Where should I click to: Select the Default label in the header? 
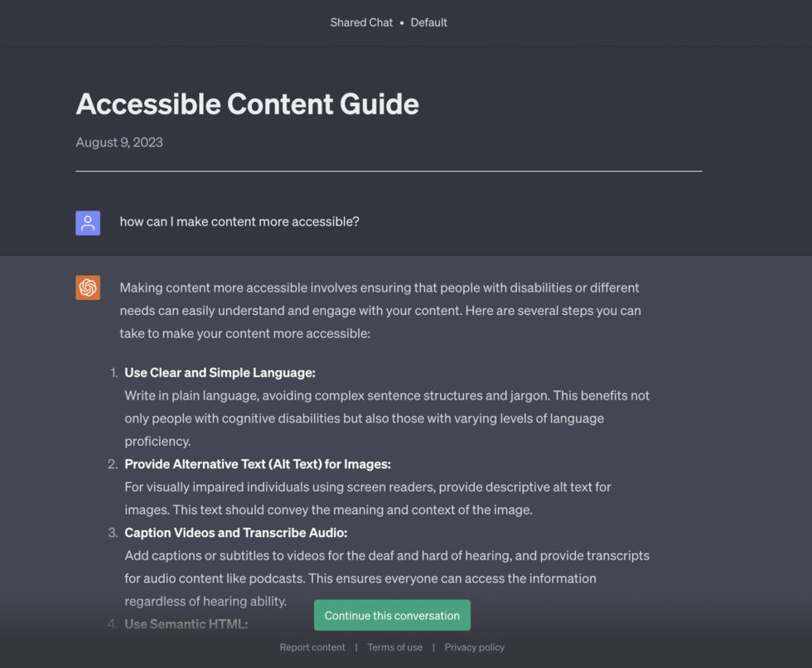428,22
